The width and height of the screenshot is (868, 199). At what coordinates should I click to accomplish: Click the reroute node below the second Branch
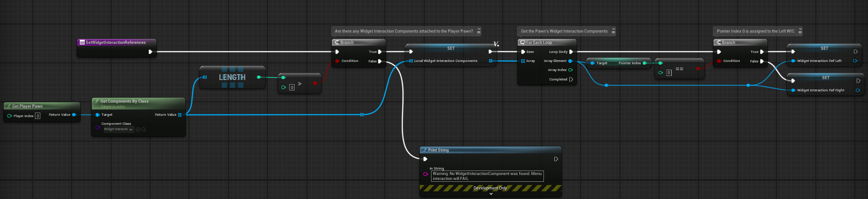point(748,85)
